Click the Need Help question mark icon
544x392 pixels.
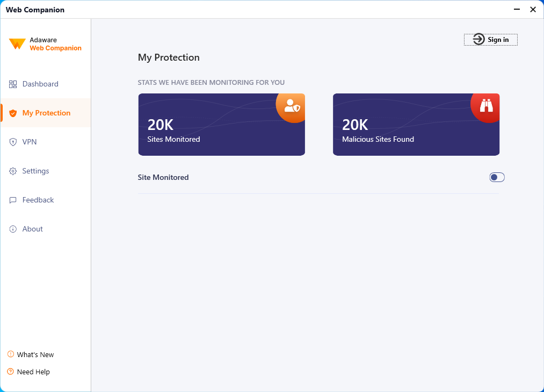(x=10, y=372)
